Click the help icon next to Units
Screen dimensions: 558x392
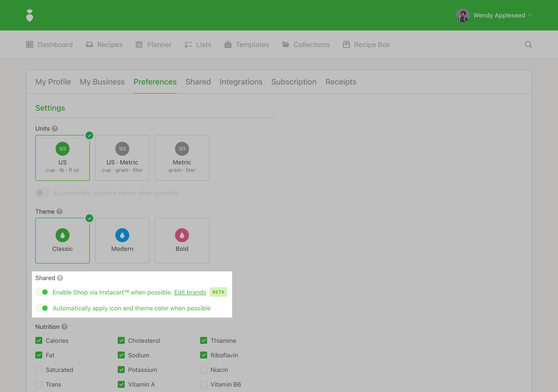click(x=55, y=128)
